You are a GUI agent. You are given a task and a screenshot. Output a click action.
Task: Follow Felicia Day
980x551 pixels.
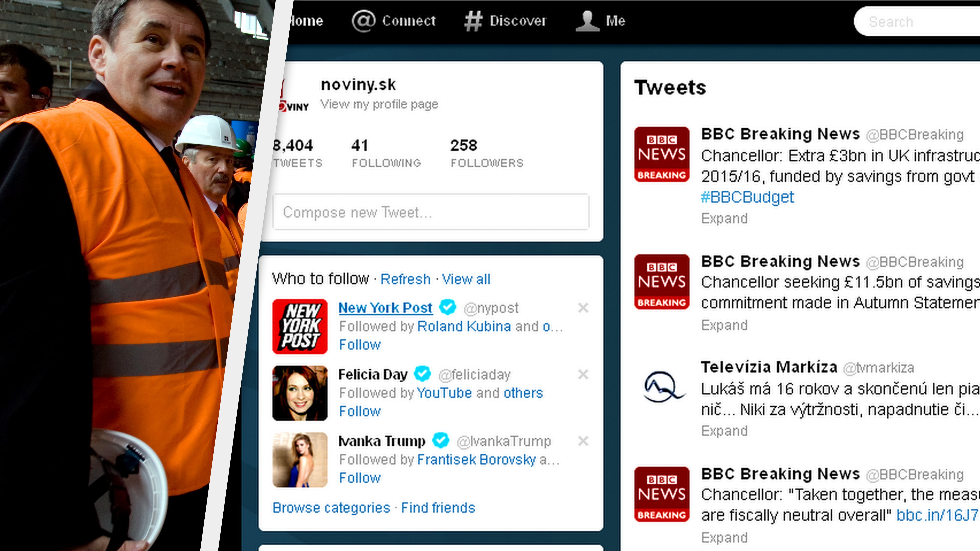tap(359, 411)
